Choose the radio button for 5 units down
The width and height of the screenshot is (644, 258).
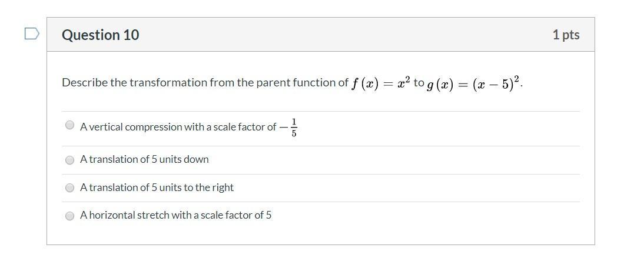pos(70,160)
